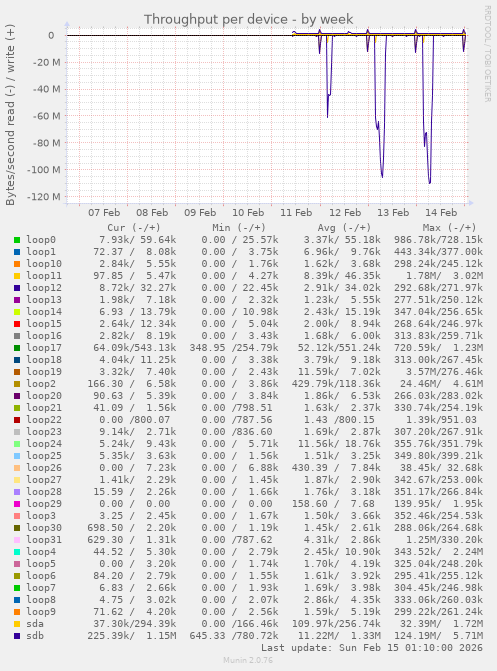Click the loop4 cyan legend swatch
The height and width of the screenshot is (671, 497).
(x=17, y=552)
